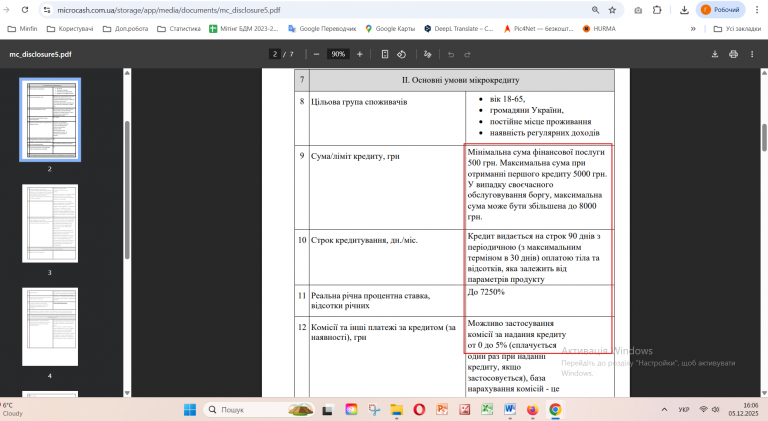This screenshot has width=768, height=421.
Task: Click the text 'Цільова група споживачів'
Action: [x=359, y=102]
